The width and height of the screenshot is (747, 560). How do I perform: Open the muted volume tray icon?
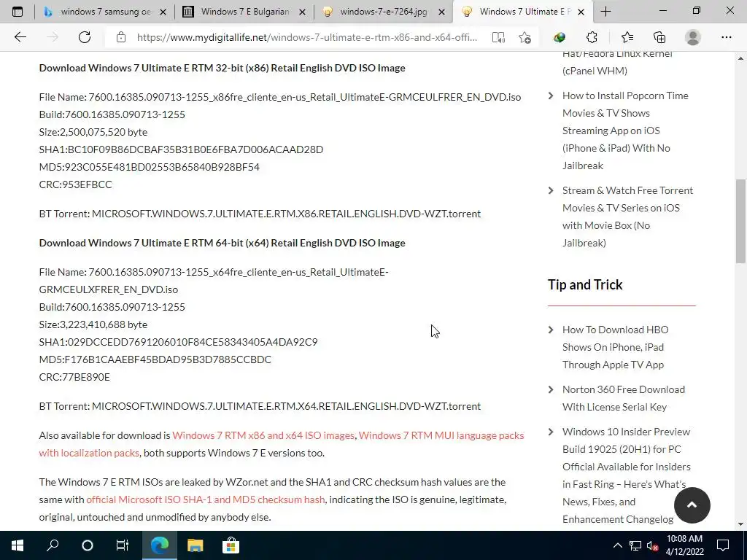click(x=652, y=545)
